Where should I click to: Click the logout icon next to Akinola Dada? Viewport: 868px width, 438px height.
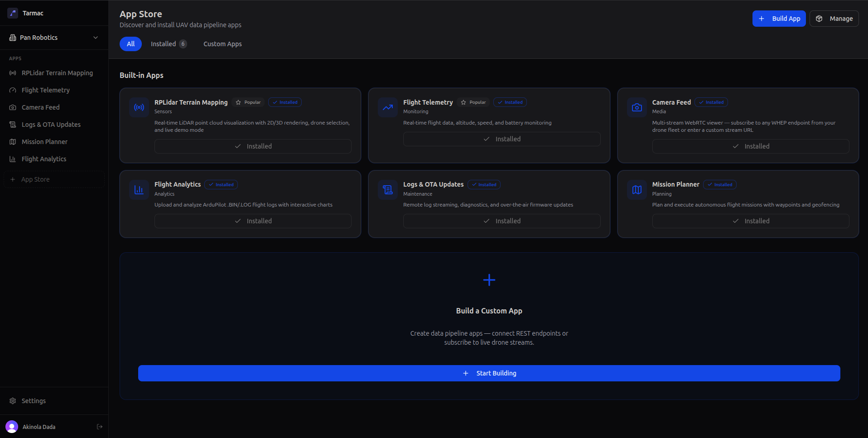coord(100,427)
